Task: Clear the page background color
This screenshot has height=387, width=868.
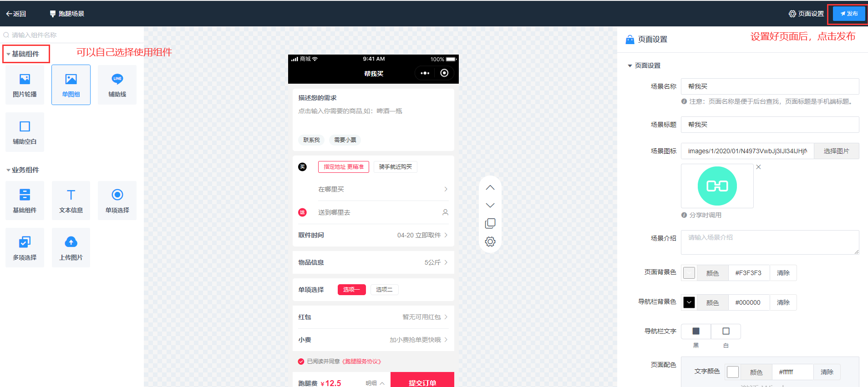Action: (x=783, y=273)
